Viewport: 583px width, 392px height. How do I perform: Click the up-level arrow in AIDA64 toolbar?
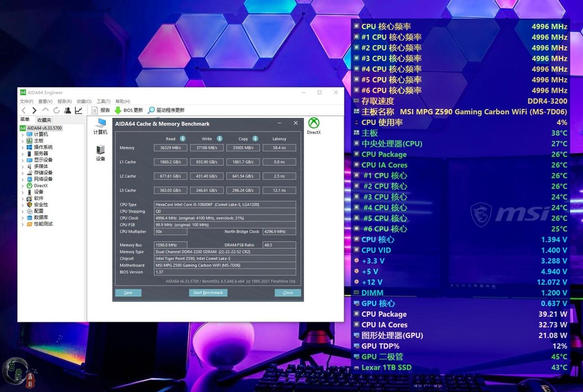click(x=45, y=110)
